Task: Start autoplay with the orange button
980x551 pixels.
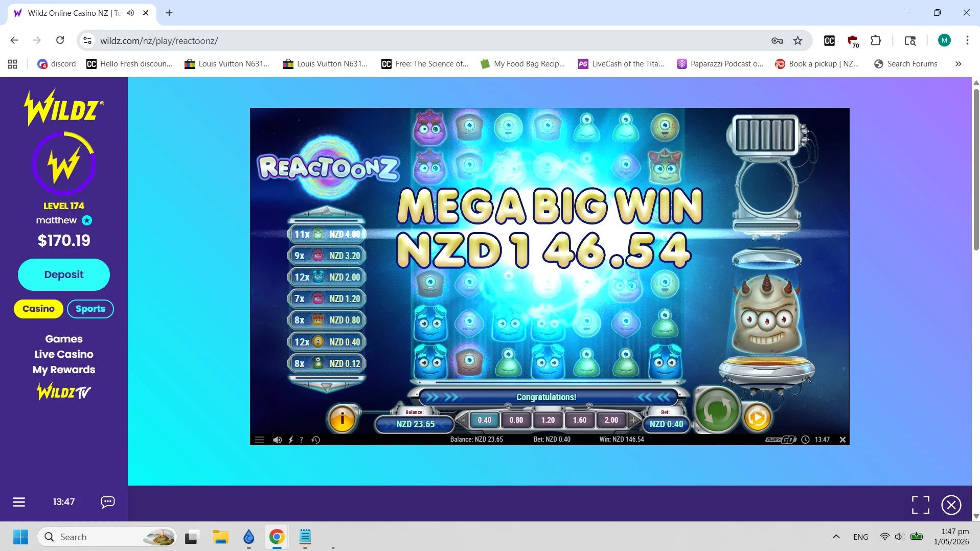Action: pyautogui.click(x=757, y=418)
